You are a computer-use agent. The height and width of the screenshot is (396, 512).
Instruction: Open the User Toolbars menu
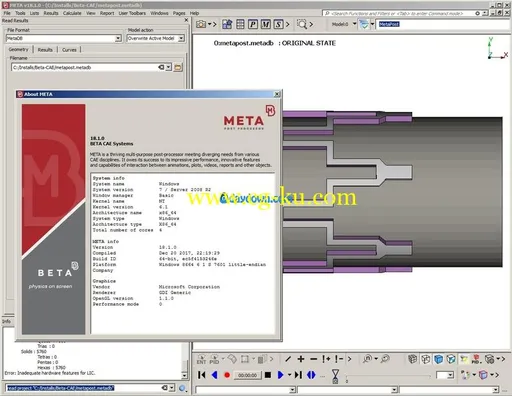pos(132,13)
